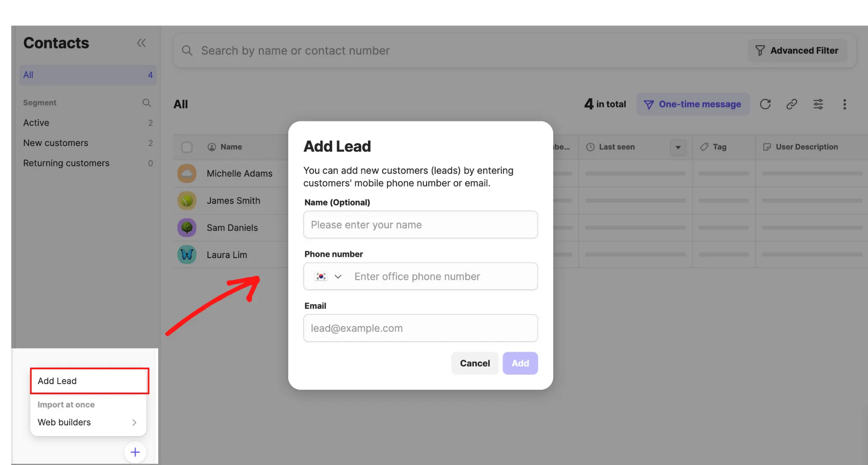Click the Add button in dialog
The image size is (868, 465).
coord(520,363)
